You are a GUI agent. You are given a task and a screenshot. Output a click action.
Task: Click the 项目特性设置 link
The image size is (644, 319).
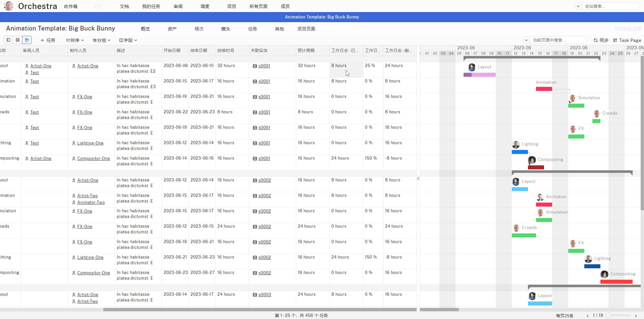click(628, 29)
